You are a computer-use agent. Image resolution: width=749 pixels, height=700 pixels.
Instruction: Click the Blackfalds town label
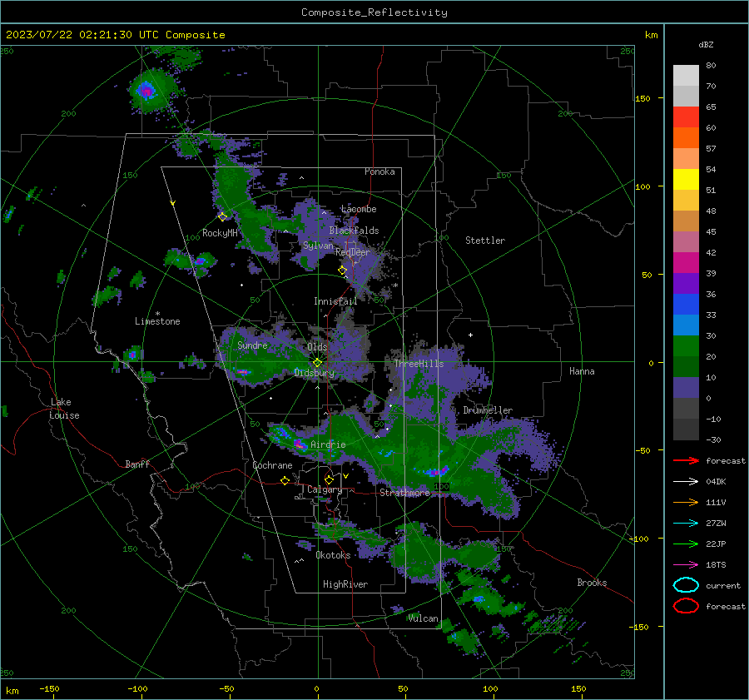(x=354, y=231)
